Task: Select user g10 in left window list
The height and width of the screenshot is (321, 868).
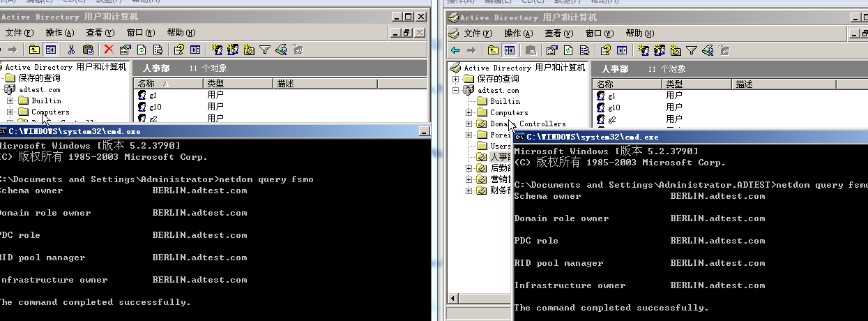Action: pyautogui.click(x=155, y=107)
